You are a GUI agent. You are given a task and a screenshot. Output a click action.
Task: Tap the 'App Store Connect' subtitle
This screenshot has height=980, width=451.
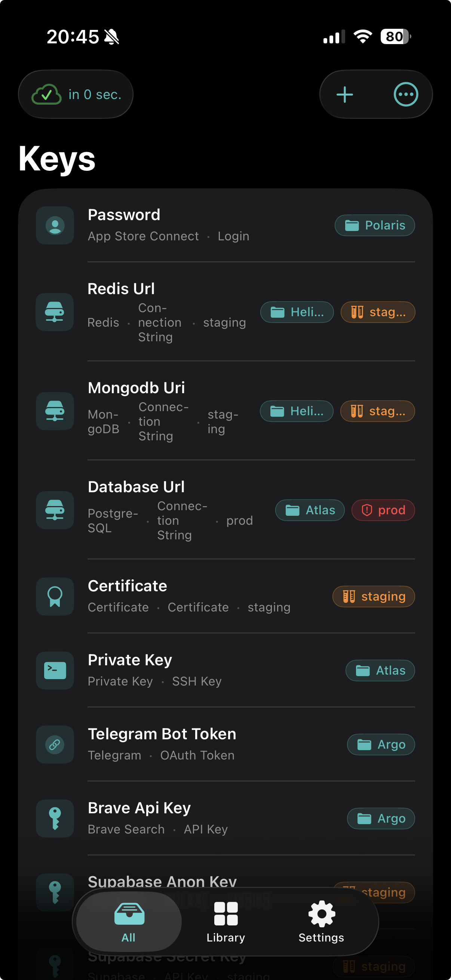coord(144,236)
